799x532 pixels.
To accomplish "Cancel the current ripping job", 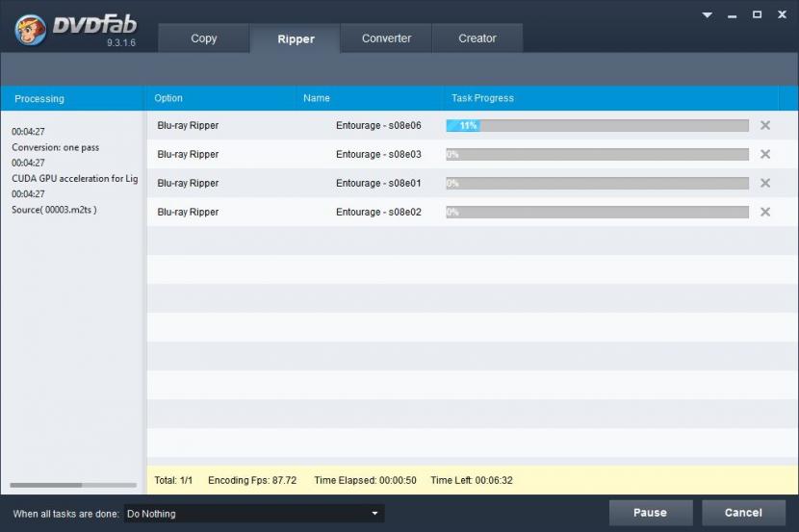I will click(x=743, y=513).
